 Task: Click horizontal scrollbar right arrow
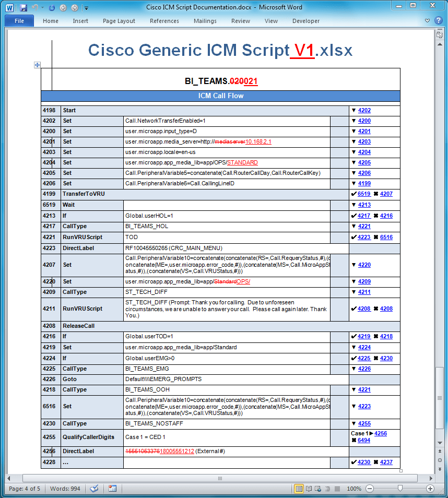coord(431,478)
